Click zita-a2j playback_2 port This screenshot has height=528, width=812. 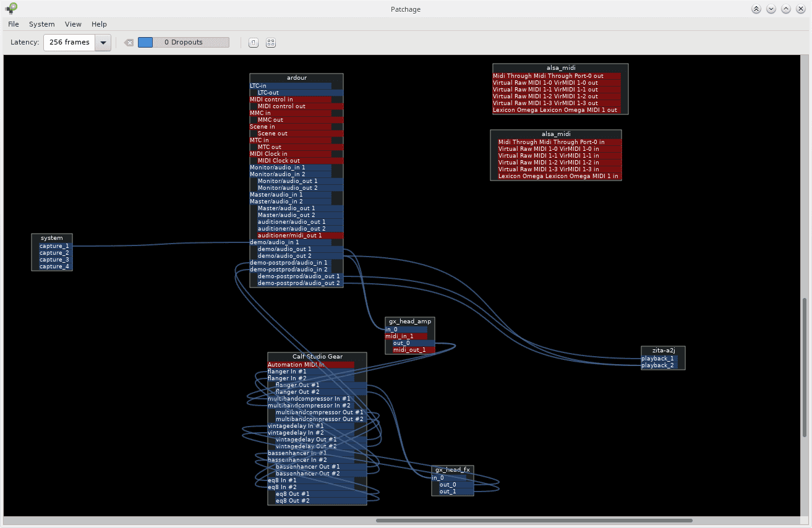659,365
